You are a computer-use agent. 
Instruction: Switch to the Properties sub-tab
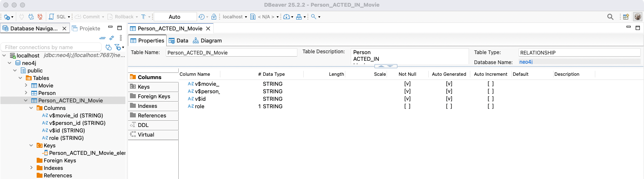click(147, 40)
